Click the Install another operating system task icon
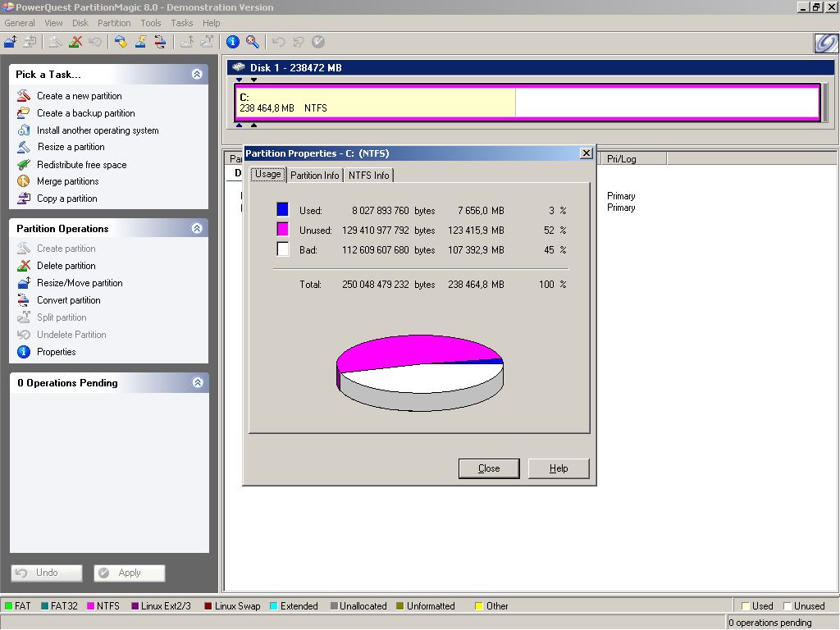This screenshot has width=840, height=630. (x=24, y=130)
